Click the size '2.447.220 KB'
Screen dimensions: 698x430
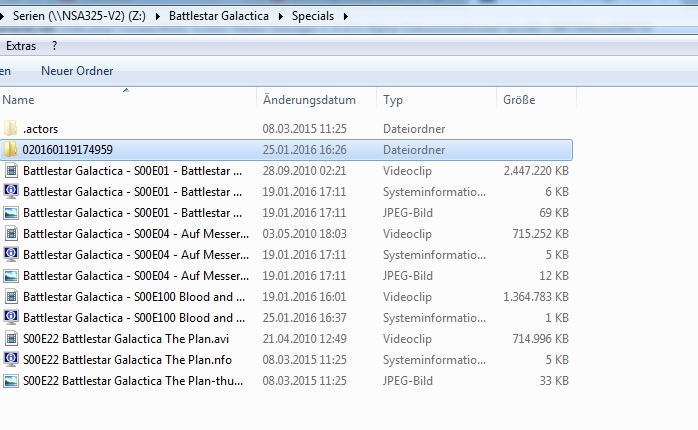pyautogui.click(x=536, y=170)
